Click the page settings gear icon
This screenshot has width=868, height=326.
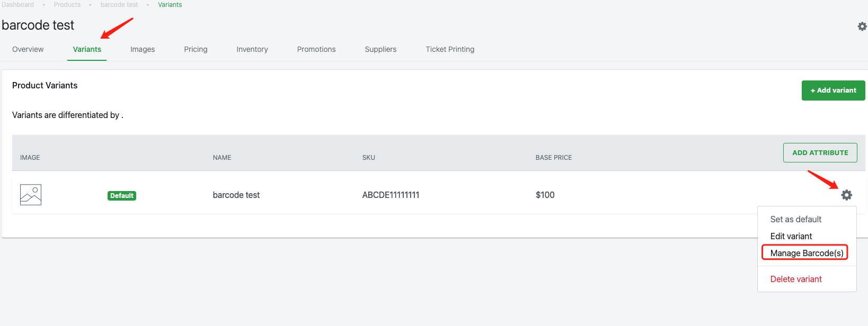[862, 26]
